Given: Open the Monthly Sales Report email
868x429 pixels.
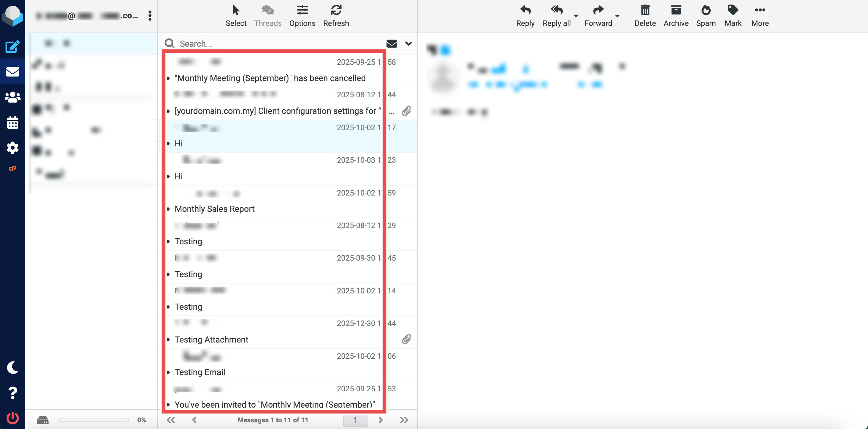Looking at the screenshot, I should (x=214, y=209).
